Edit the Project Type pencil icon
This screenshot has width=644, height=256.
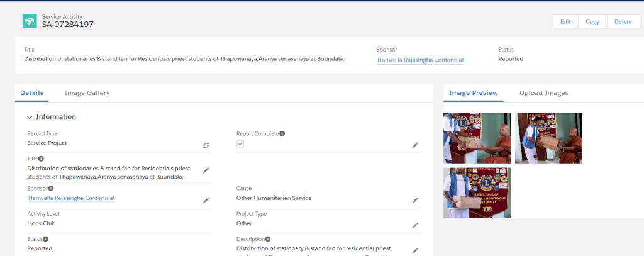click(415, 225)
